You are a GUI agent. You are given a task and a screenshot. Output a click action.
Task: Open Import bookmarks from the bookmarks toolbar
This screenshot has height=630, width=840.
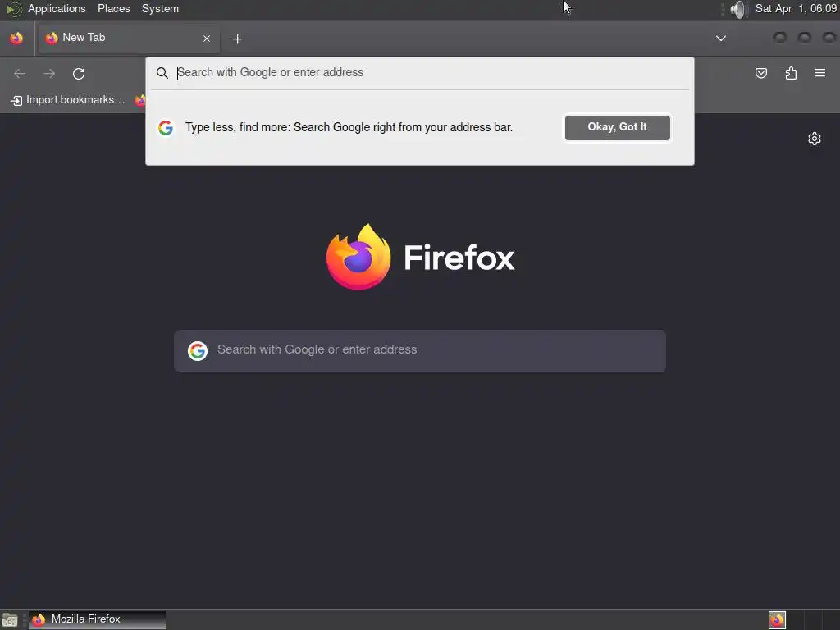67,100
